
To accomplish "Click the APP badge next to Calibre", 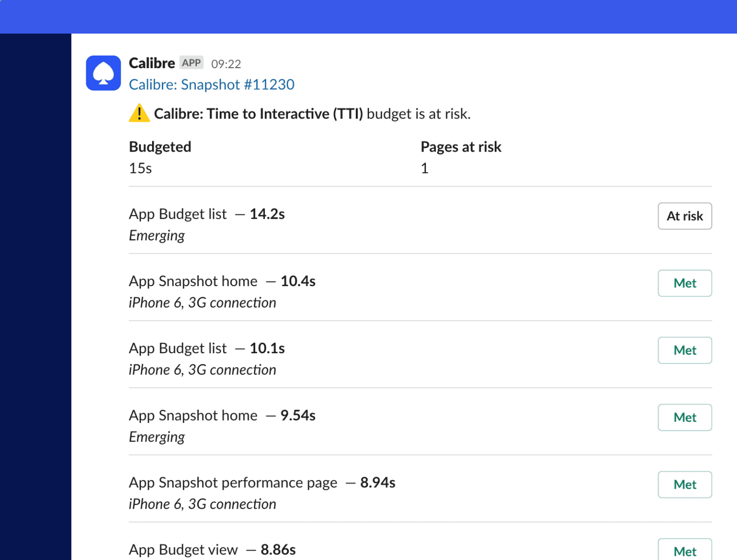I will [191, 63].
